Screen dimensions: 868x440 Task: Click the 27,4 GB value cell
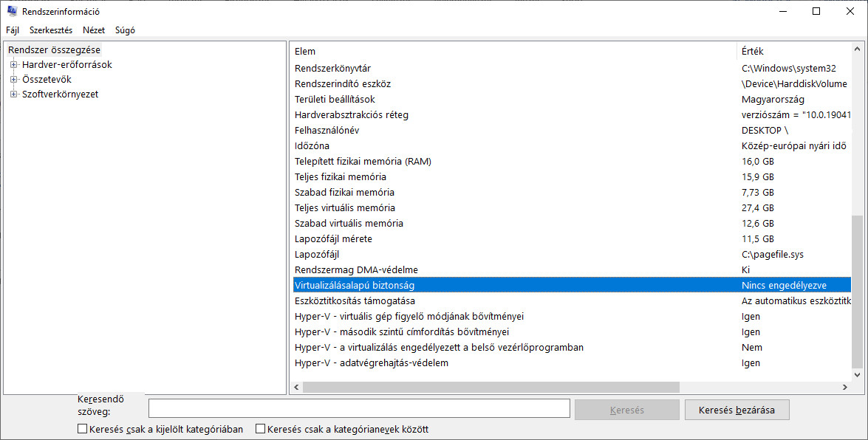(x=758, y=208)
